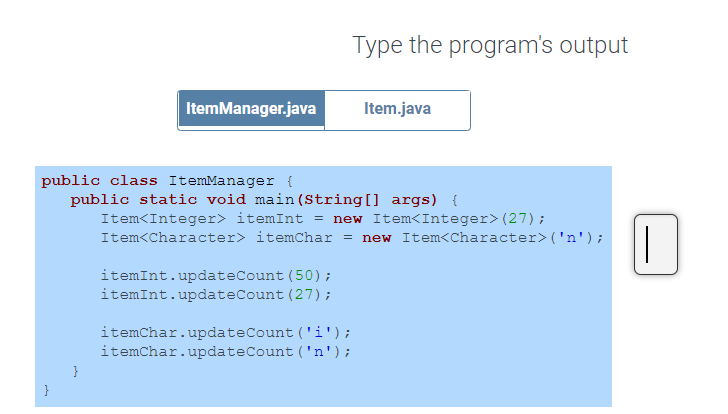Select the ItemManager.java tab
728x414 pixels.
coord(251,110)
